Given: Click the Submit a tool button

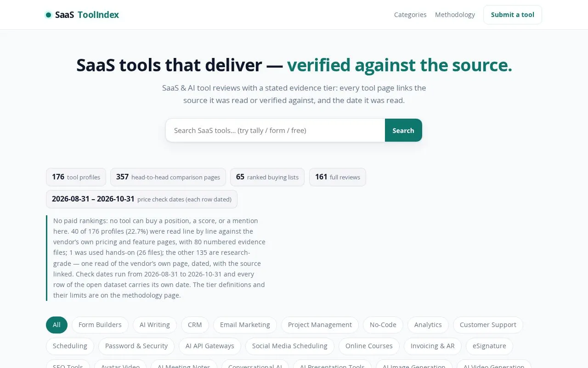Looking at the screenshot, I should pos(513,15).
